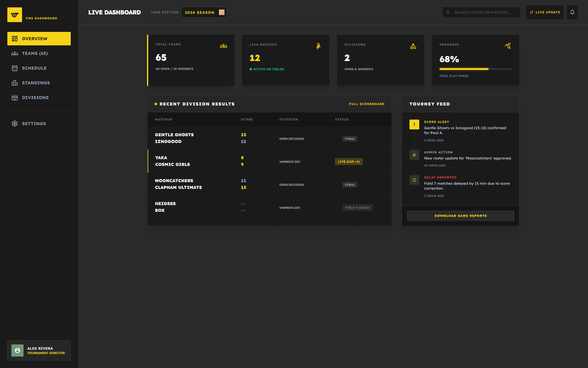The image size is (588, 368).
Task: Click the Delay Reported clock icon
Action: point(414,180)
